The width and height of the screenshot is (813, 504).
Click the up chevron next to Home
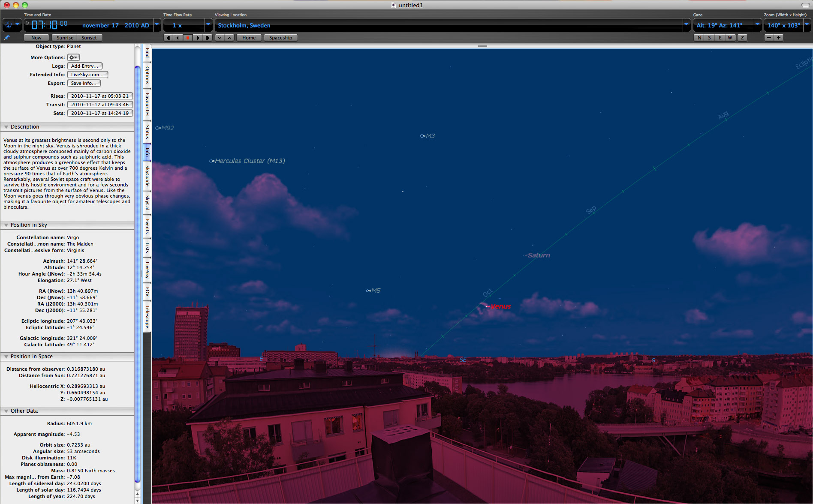[230, 38]
